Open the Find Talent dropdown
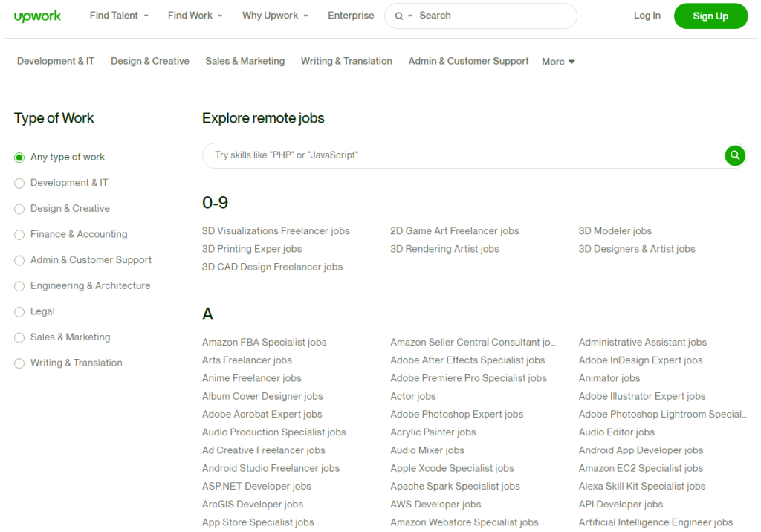 point(119,16)
